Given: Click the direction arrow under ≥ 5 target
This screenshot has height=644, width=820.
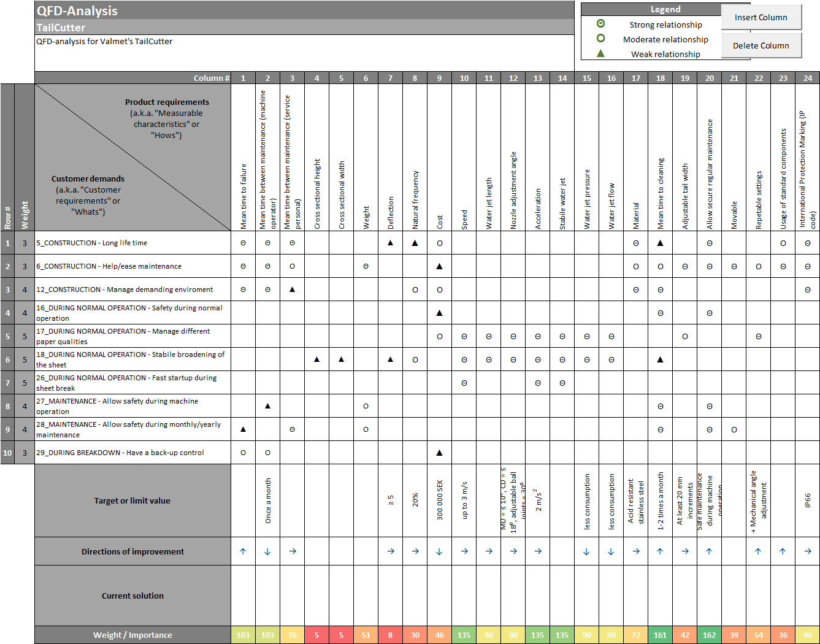Looking at the screenshot, I should (x=391, y=551).
